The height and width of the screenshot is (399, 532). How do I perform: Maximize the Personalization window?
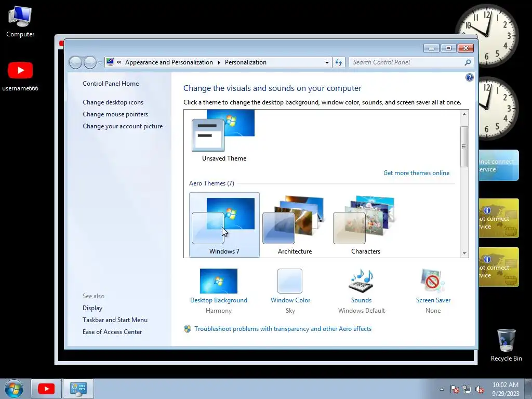point(448,48)
